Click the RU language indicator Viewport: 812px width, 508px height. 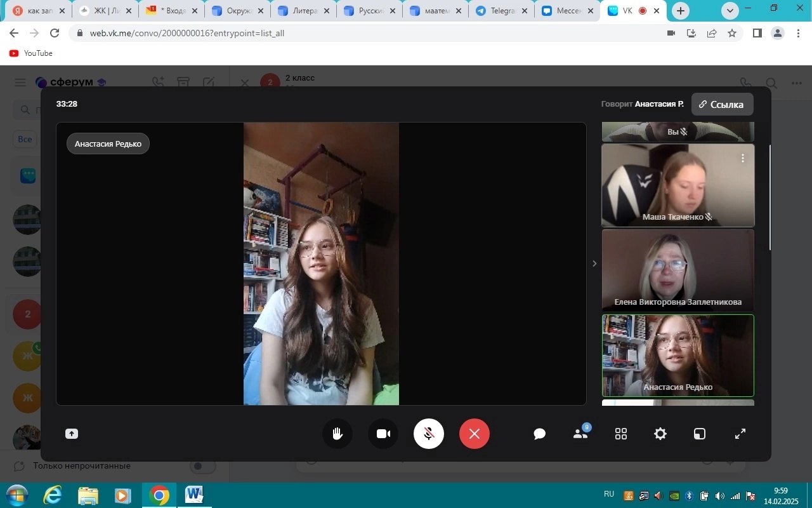coord(609,494)
